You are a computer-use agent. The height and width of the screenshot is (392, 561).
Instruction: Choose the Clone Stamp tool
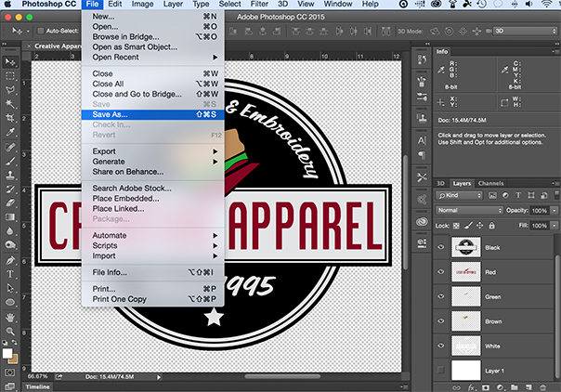(x=10, y=175)
